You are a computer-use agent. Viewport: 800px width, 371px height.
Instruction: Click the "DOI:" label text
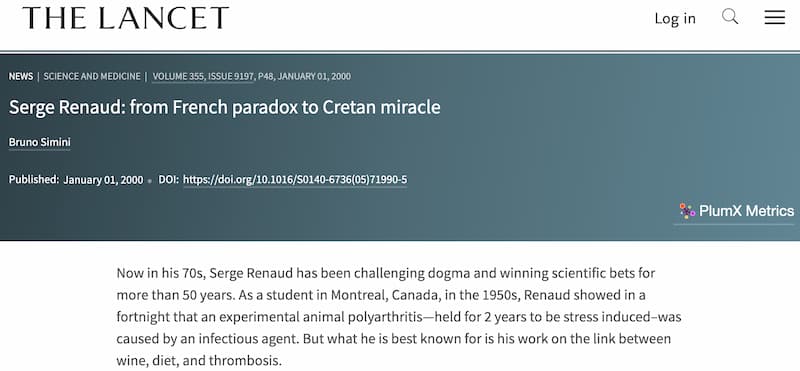168,180
